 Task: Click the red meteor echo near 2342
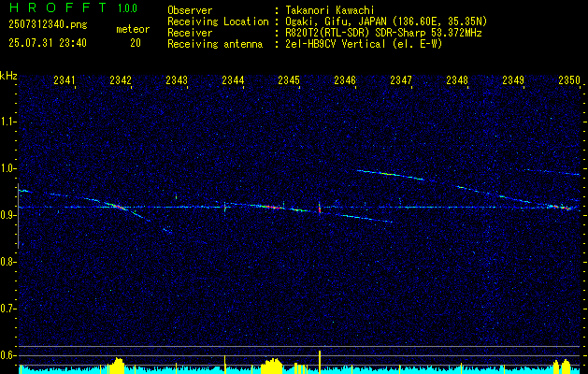pyautogui.click(x=118, y=207)
